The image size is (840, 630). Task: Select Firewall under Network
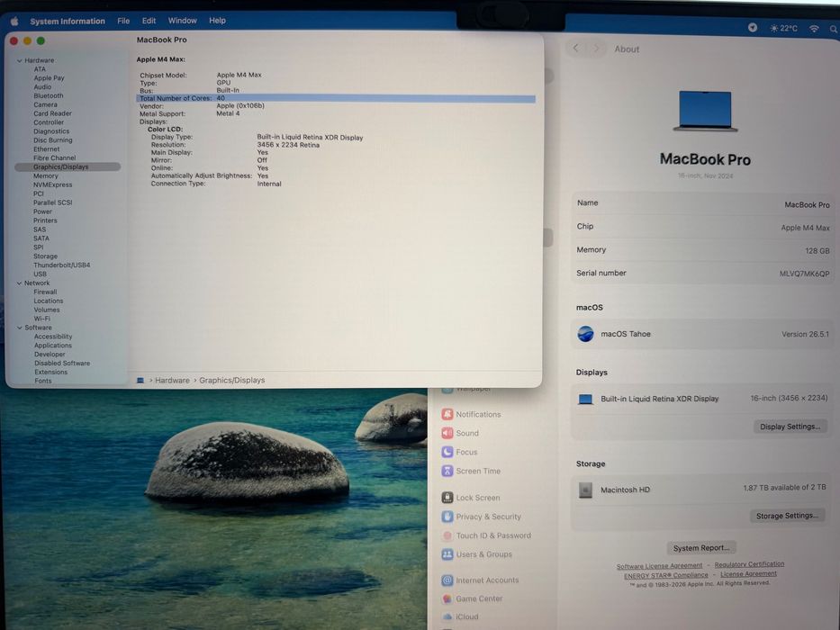coord(45,292)
